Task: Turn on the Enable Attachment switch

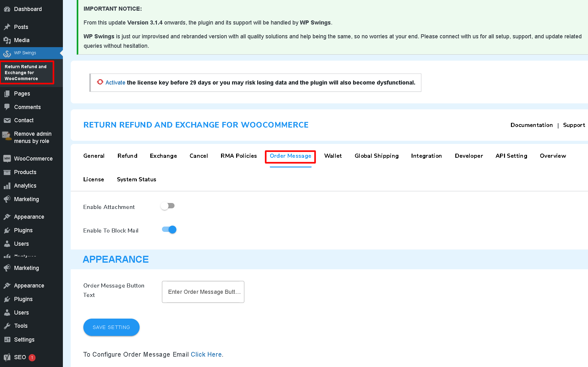Action: point(168,206)
